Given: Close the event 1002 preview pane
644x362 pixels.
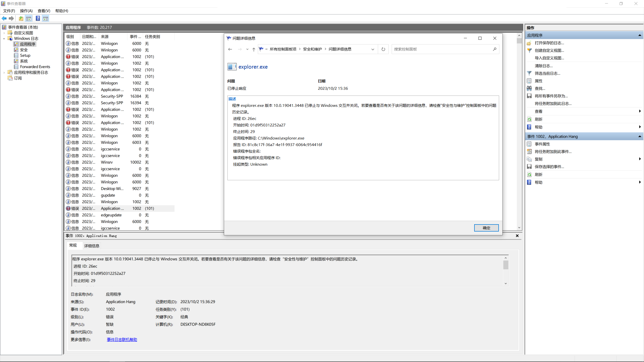Looking at the screenshot, I should click(517, 236).
